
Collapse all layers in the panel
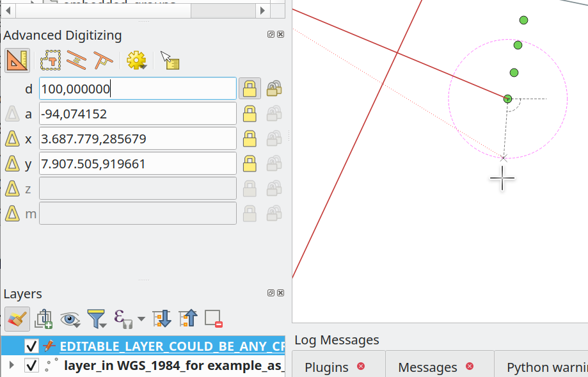point(189,318)
